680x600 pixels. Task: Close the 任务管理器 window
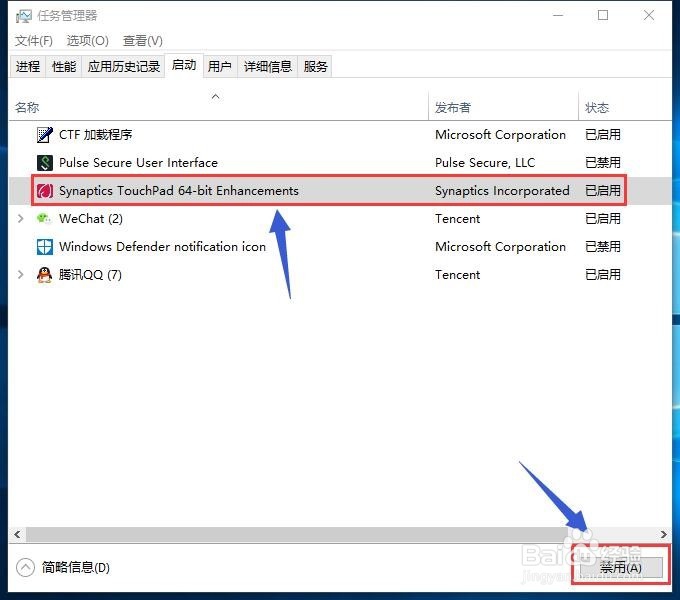coord(649,16)
